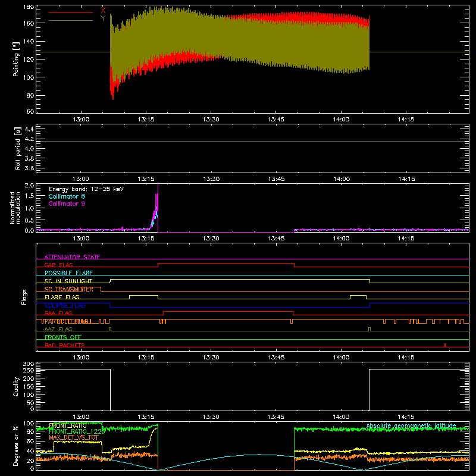476x476 pixels.
Task: Click the POSSIBLE_FLARE flag label
Action: click(68, 273)
